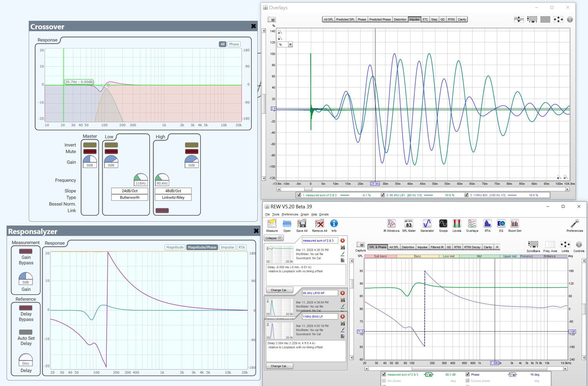Open High Slope '48dB/Oct' selector
Image resolution: width=588 pixels, height=386 pixels.
tap(173, 191)
